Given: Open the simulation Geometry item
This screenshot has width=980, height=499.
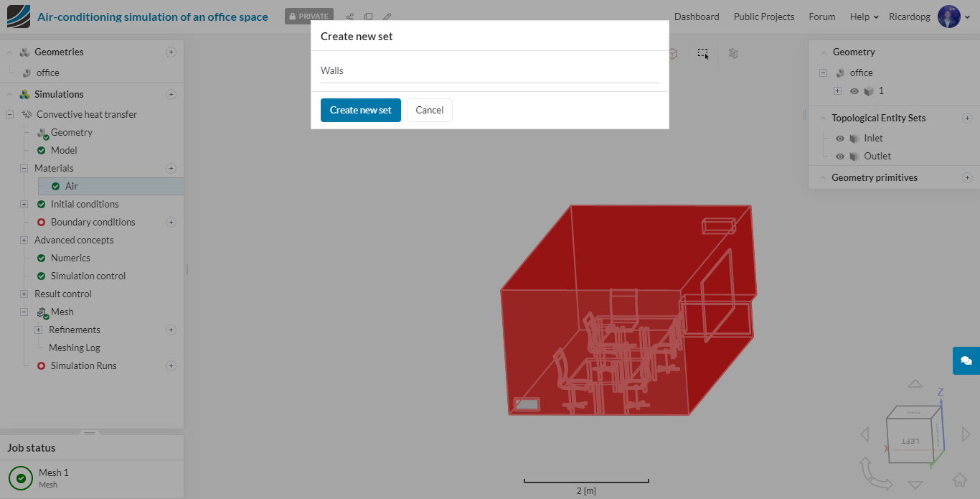Looking at the screenshot, I should [71, 132].
